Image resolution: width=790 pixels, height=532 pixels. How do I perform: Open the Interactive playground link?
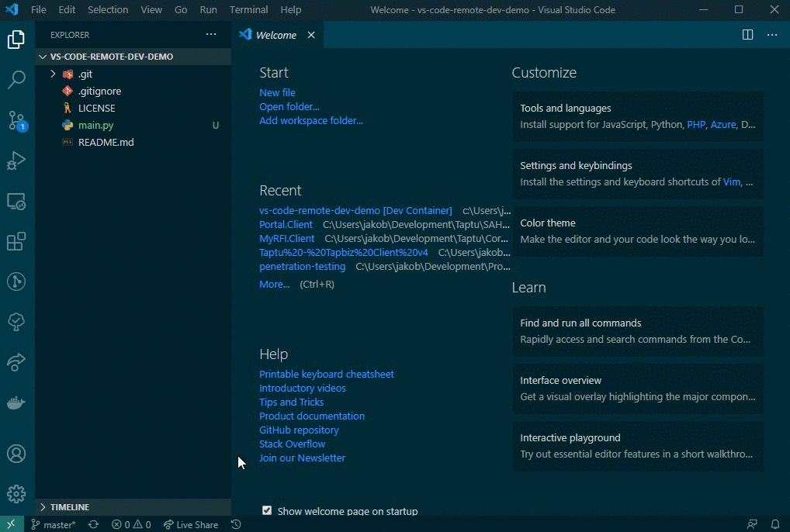click(570, 437)
